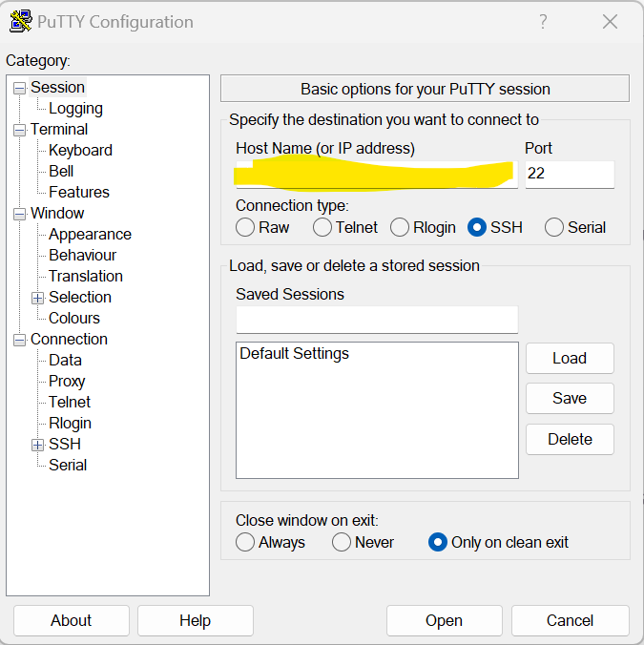644x645 pixels.
Task: Open the Data settings category
Action: (x=66, y=360)
